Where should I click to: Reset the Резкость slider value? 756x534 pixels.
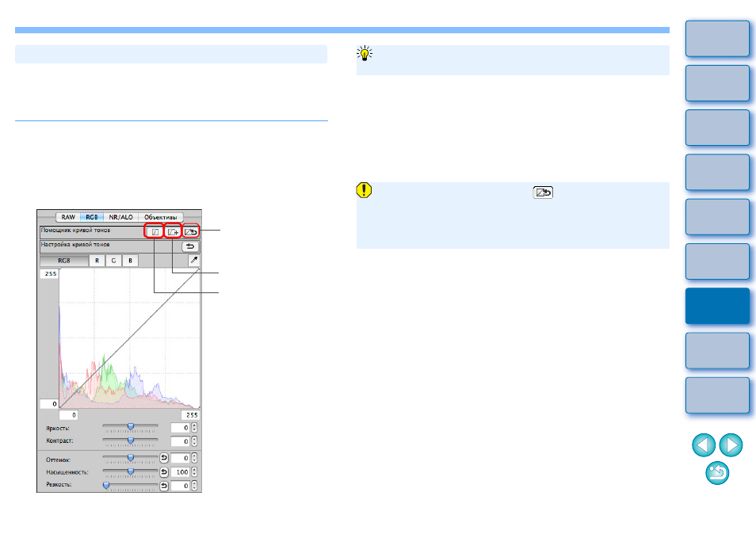pos(164,486)
